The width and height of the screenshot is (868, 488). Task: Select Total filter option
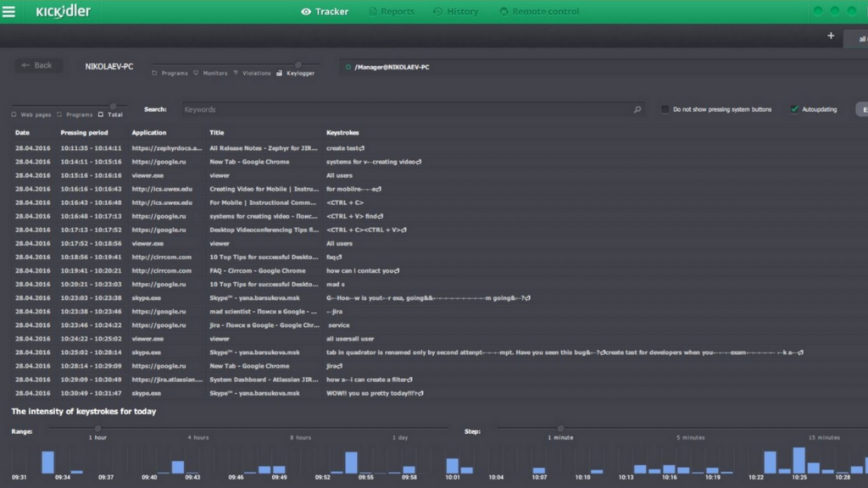pyautogui.click(x=110, y=114)
